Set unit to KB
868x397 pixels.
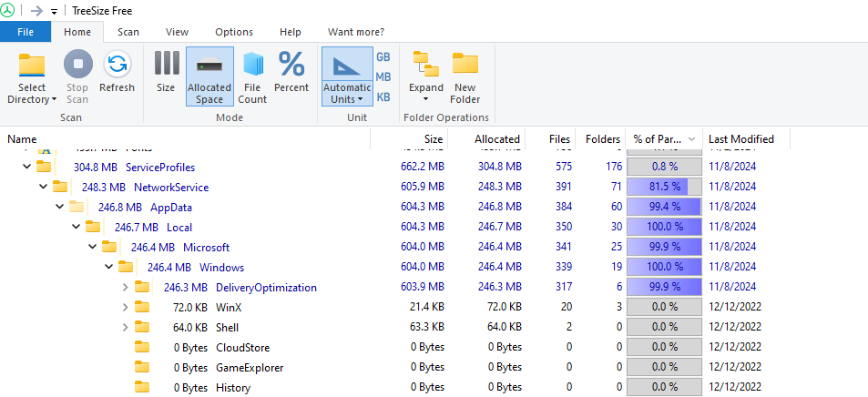tap(383, 97)
